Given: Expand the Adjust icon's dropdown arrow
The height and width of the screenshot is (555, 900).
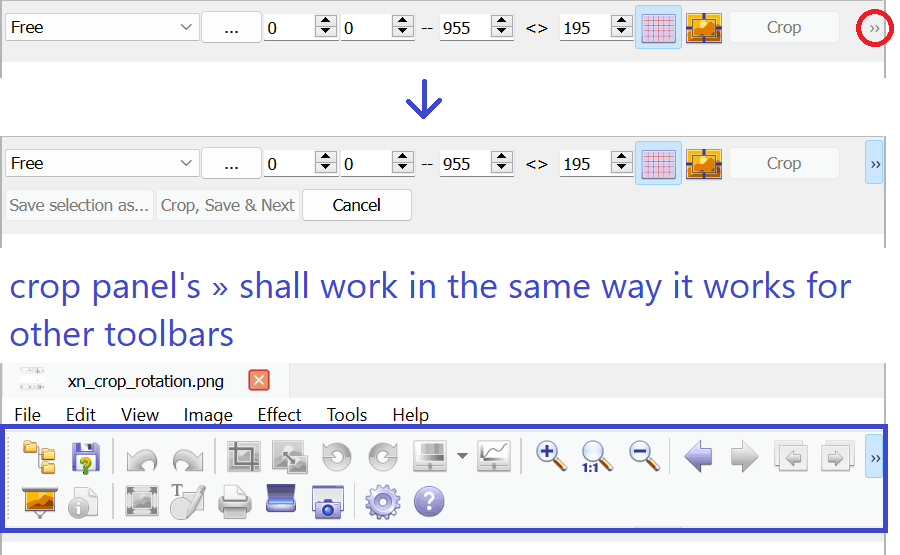Looking at the screenshot, I should pos(462,456).
